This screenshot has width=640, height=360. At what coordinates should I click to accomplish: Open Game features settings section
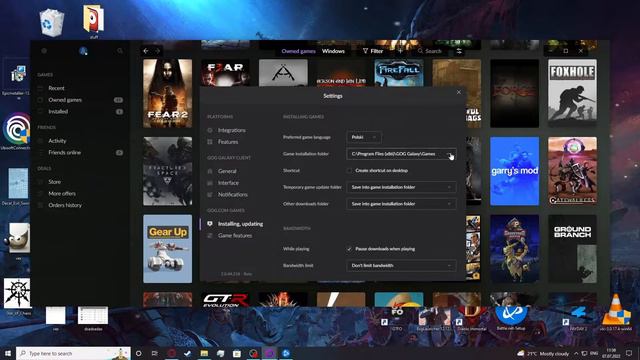(235, 236)
